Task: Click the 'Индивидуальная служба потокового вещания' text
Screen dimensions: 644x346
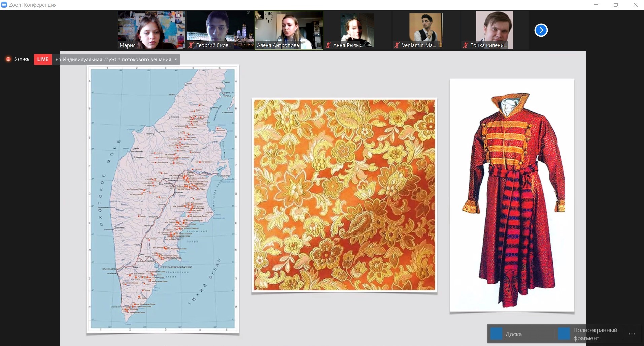Action: click(x=117, y=60)
